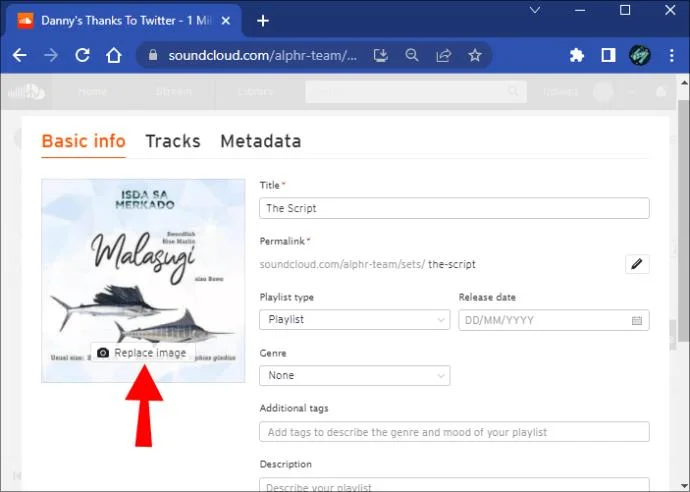690x492 pixels.
Task: Click the page vertical scrollbar thumb
Action: coord(684,220)
